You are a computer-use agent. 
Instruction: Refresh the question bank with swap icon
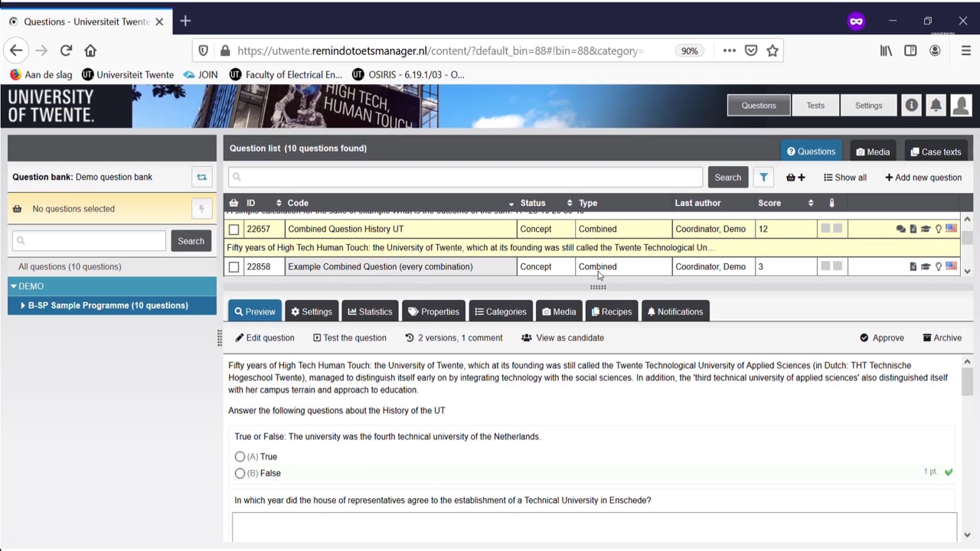pos(201,177)
